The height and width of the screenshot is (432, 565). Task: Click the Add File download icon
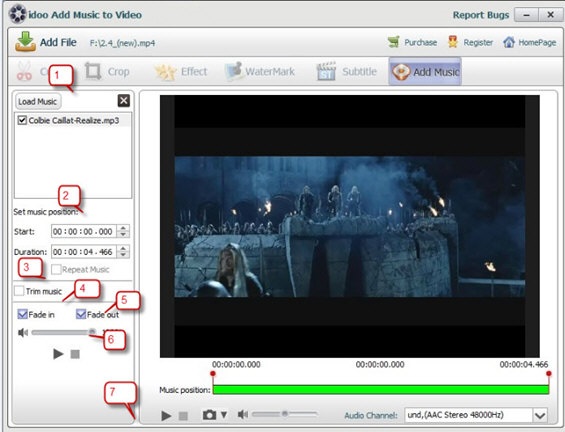[x=25, y=42]
